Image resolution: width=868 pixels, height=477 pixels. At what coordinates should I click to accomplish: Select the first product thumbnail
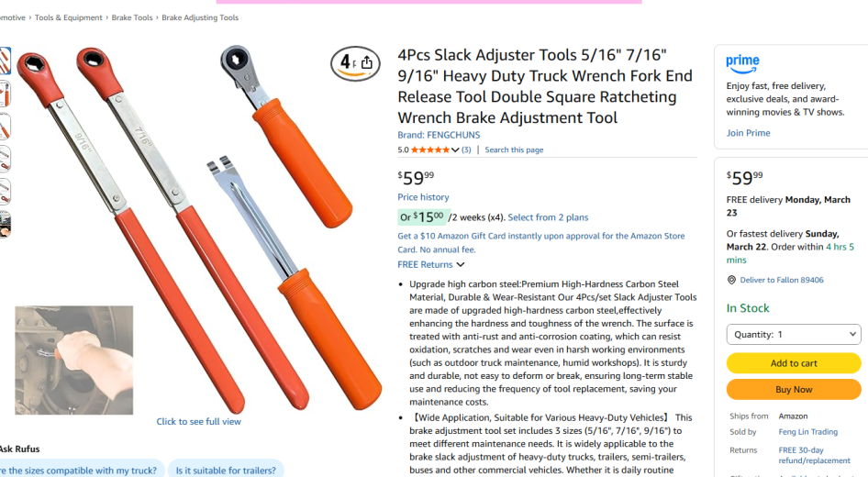coord(5,61)
